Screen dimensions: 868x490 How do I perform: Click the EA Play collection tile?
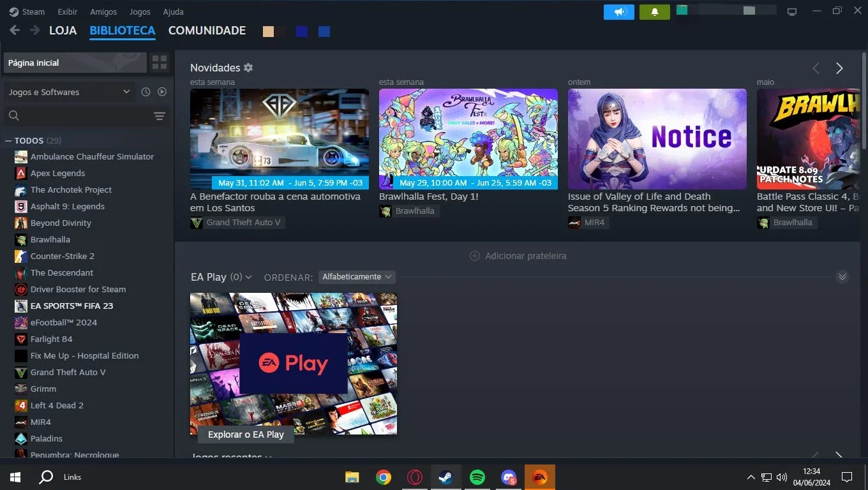click(x=294, y=364)
